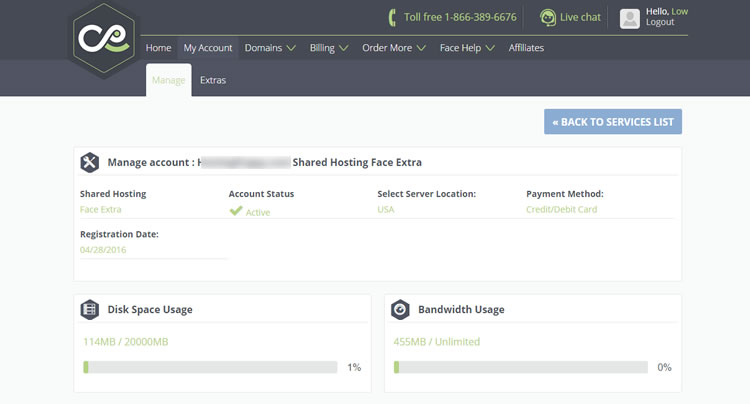
Task: Click the green Active status checkmark
Action: 236,211
